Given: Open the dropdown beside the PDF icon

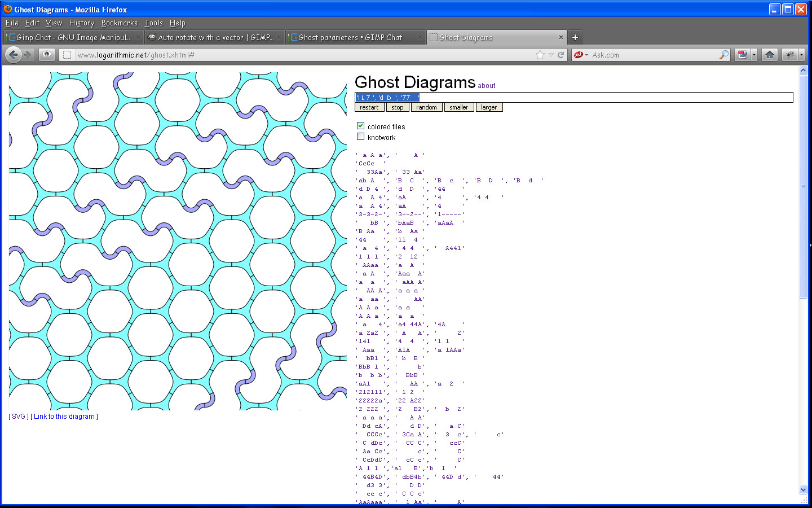Looking at the screenshot, I should 754,55.
